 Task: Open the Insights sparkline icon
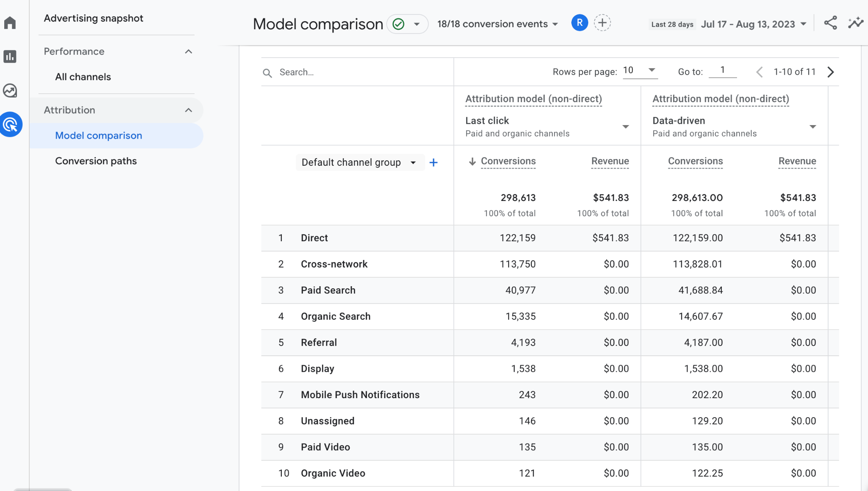click(856, 23)
